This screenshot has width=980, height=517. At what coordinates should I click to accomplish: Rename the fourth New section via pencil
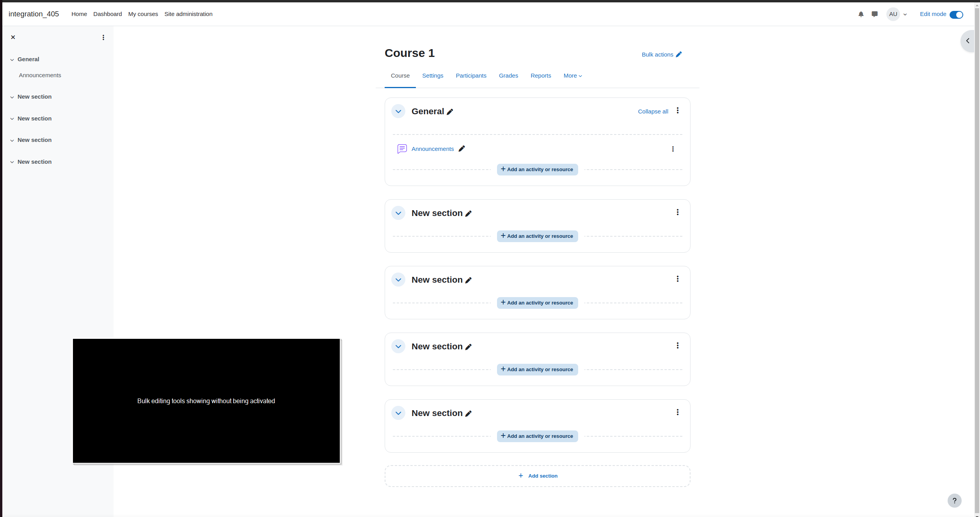469,414
